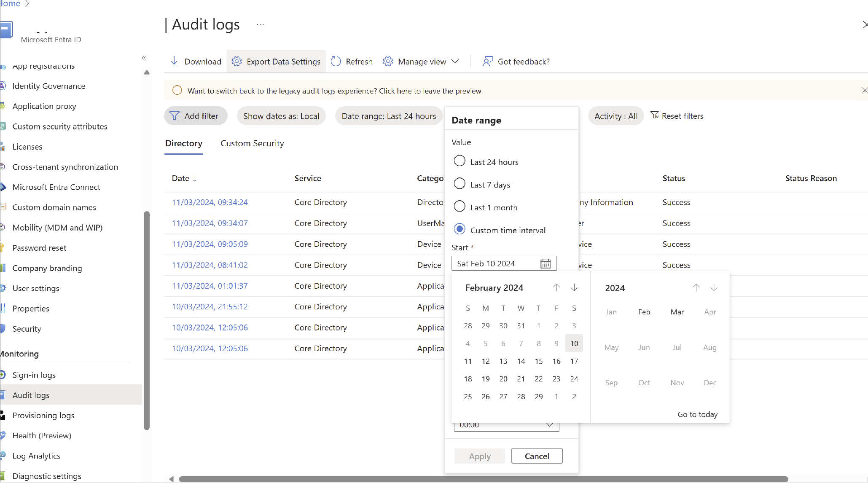Click the Status column header
The width and height of the screenshot is (868, 483).
pos(674,178)
